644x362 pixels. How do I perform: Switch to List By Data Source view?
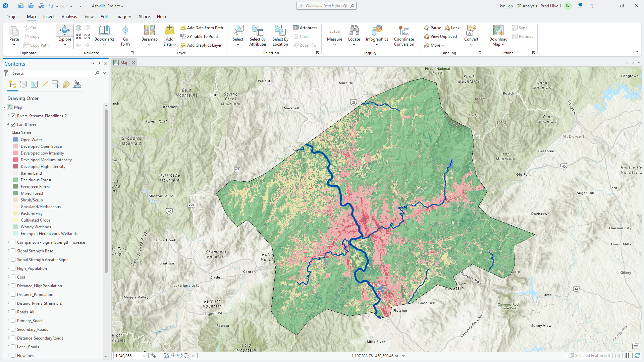tap(23, 84)
